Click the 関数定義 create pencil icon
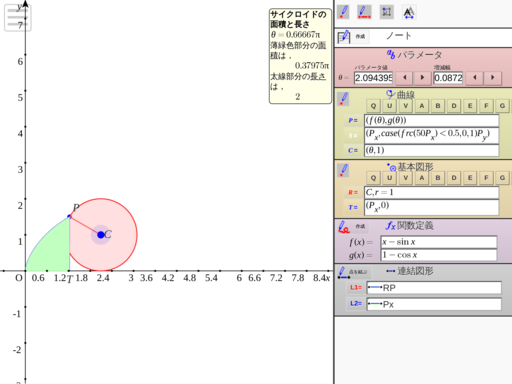The width and height of the screenshot is (512, 384). tap(344, 227)
